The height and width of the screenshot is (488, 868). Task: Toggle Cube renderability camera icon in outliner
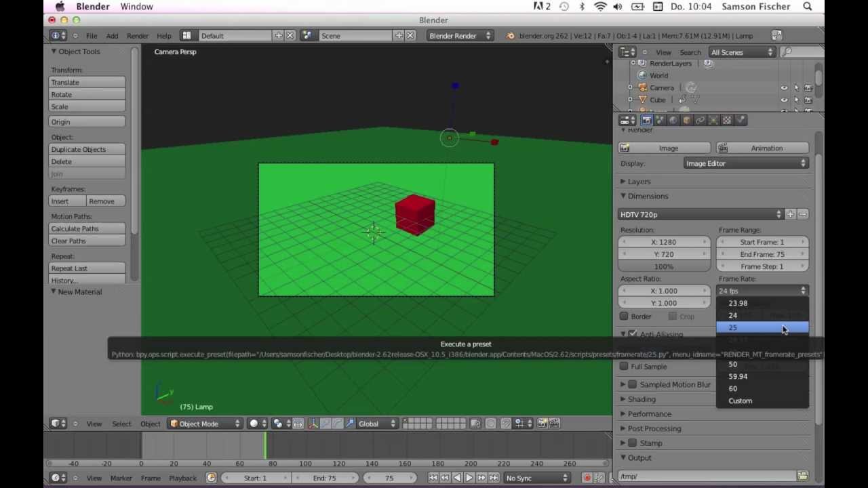point(808,100)
